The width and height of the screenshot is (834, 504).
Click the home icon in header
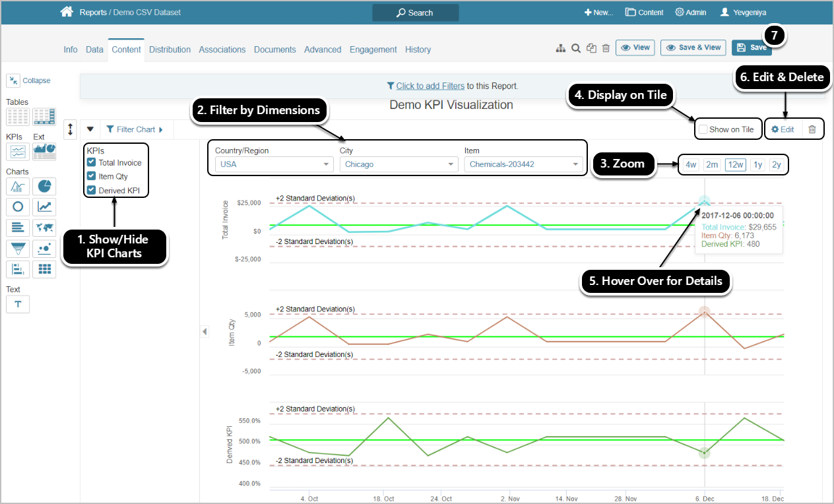coord(66,12)
